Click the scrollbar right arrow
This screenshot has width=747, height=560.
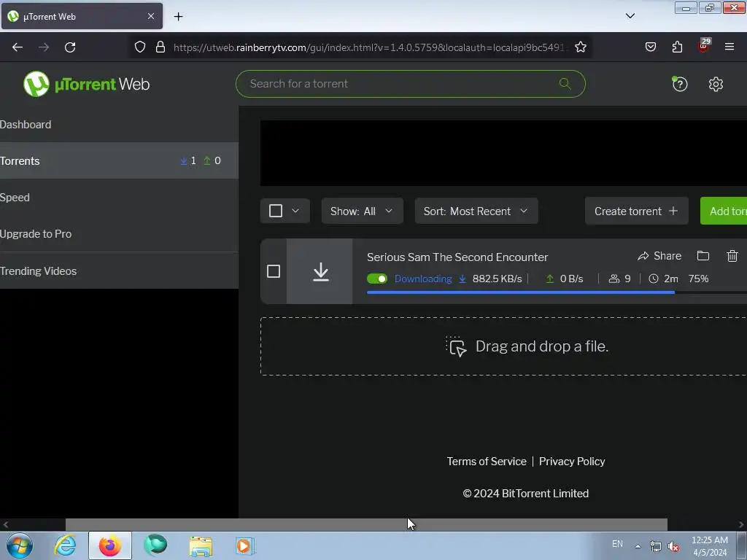pos(741,524)
